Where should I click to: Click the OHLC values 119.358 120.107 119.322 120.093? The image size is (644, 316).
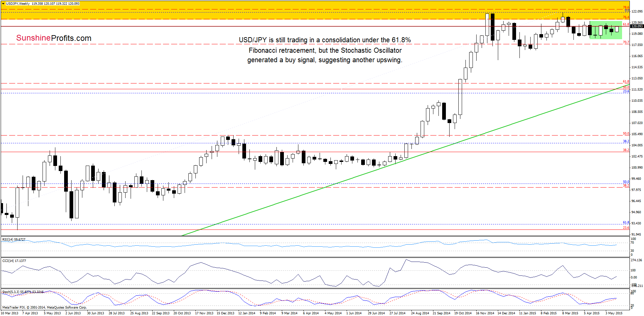(56, 4)
